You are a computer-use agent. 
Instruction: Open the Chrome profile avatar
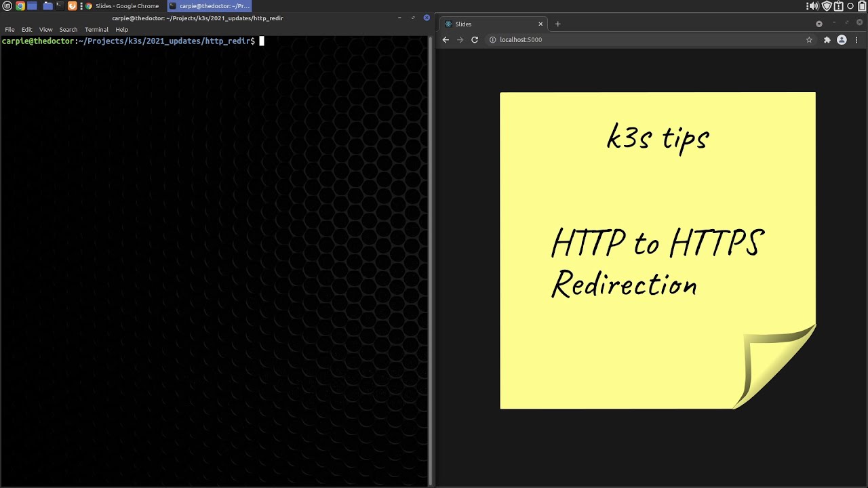coord(842,40)
